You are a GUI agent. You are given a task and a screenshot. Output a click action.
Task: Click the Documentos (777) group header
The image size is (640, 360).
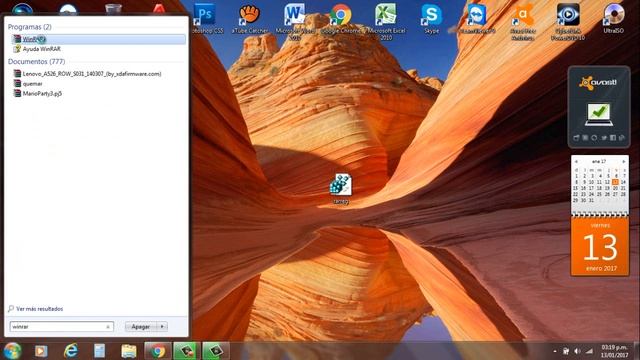click(36, 62)
